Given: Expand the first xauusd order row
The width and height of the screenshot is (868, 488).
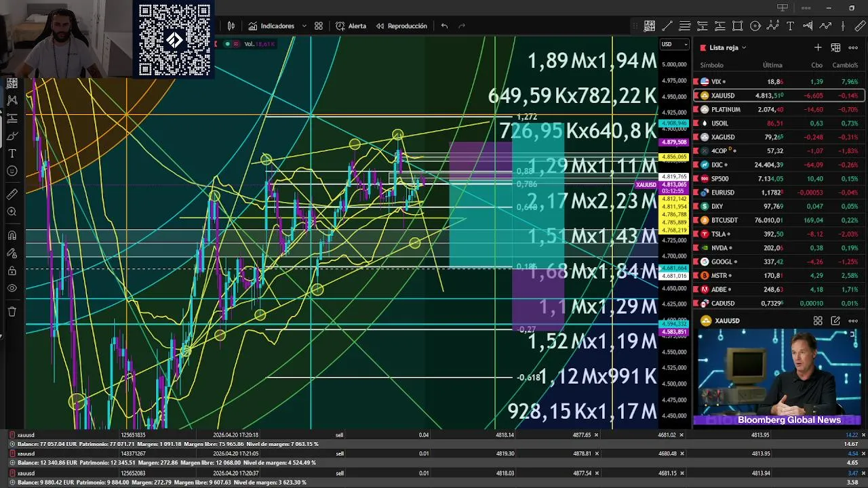Looking at the screenshot, I should click(12, 444).
